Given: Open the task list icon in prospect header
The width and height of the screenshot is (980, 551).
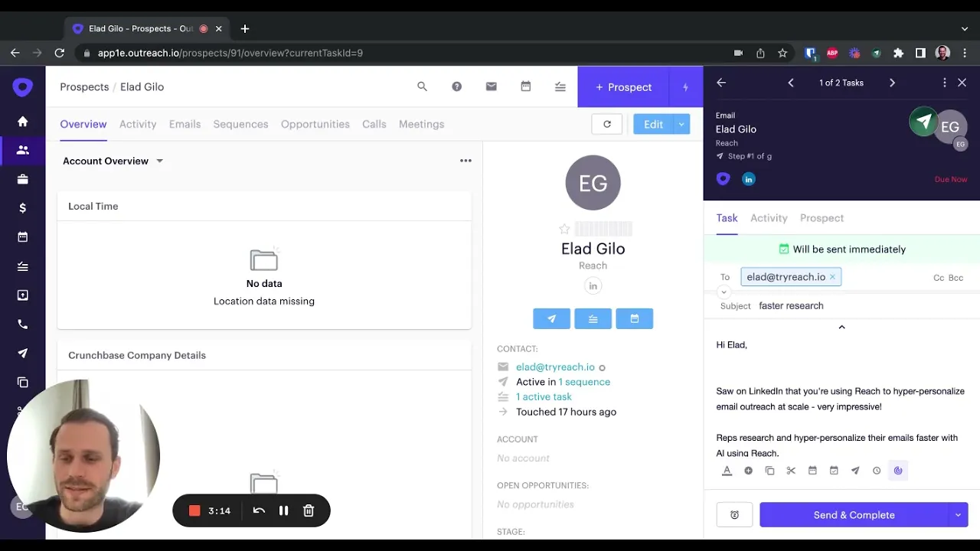Looking at the screenshot, I should (560, 86).
